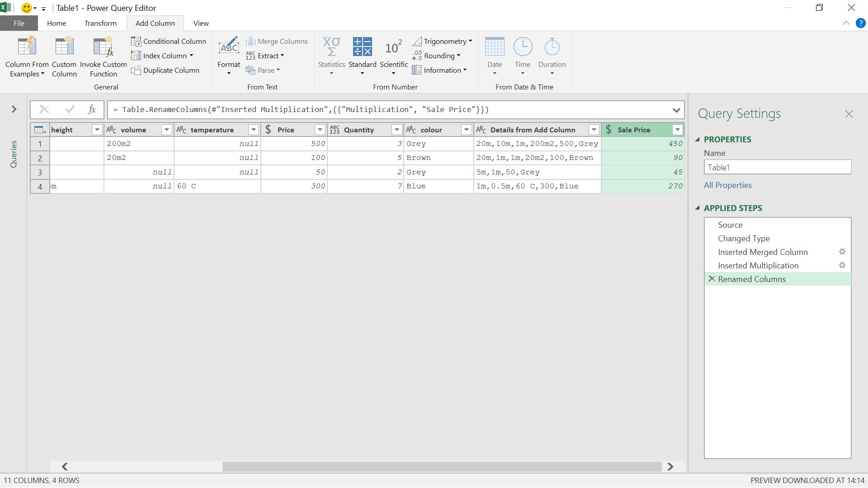Viewport: 868px width, 488px height.
Task: Cancel formula edit with X icon
Action: point(44,110)
